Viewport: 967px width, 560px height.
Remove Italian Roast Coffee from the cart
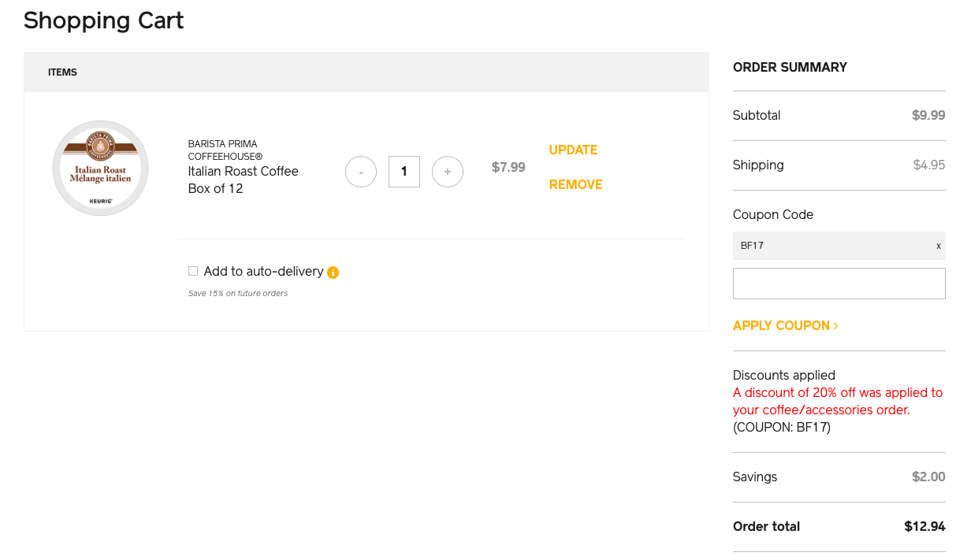tap(575, 184)
